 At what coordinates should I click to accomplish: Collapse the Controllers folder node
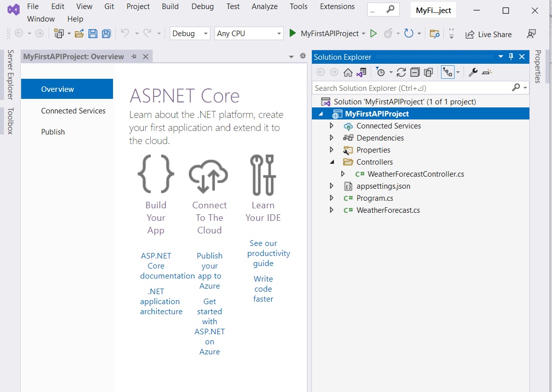332,162
